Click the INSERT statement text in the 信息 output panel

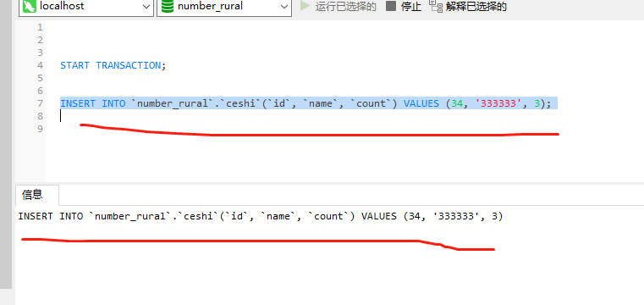tap(261, 216)
